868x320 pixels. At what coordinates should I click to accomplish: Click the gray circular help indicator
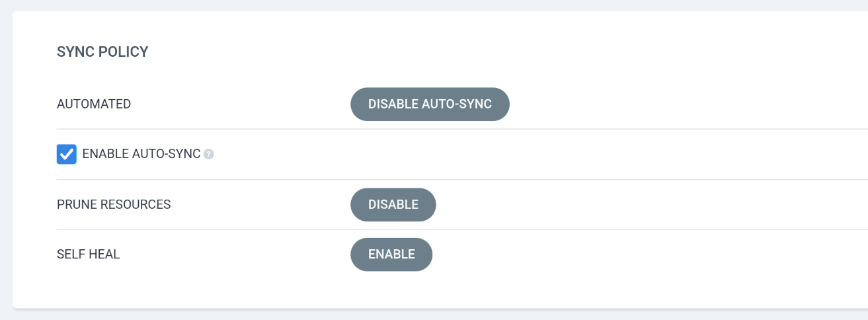point(209,155)
